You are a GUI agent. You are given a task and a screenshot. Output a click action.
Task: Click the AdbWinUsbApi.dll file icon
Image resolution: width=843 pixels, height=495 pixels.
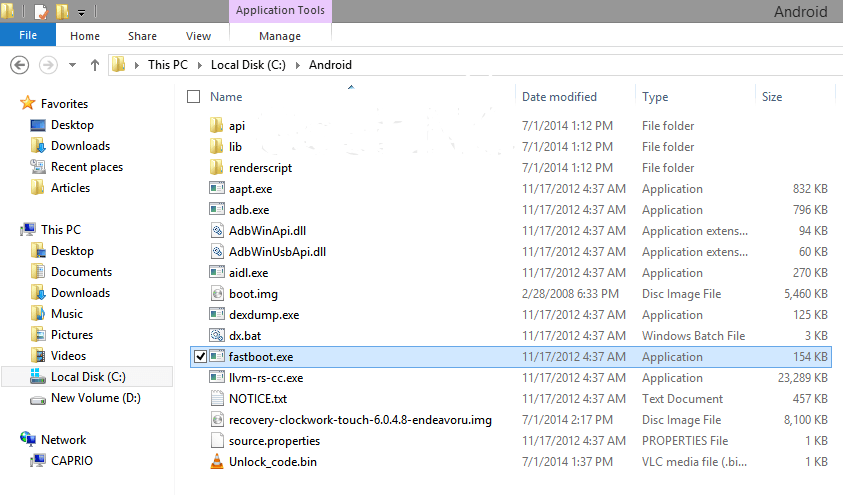[x=217, y=252]
